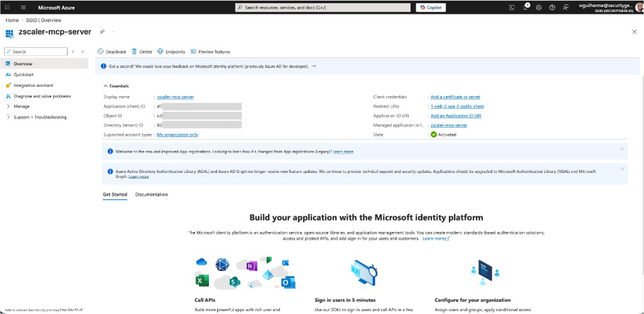Dismiss the App registrations welcome notice
This screenshot has height=314, width=644.
pyautogui.click(x=622, y=149)
